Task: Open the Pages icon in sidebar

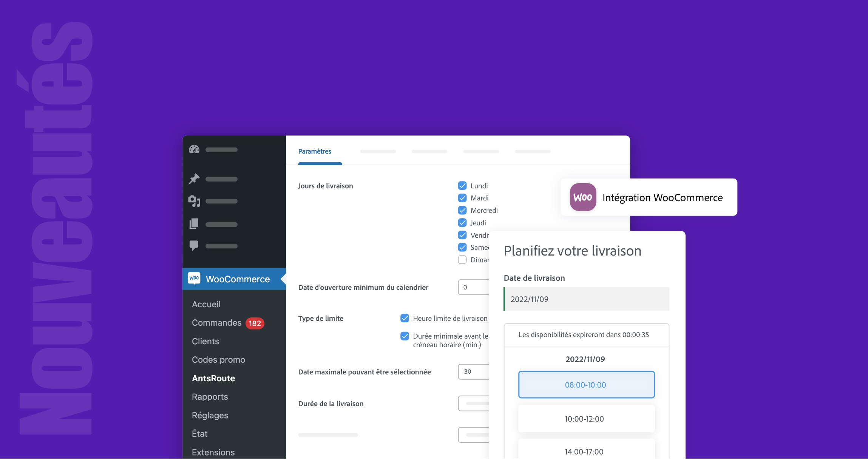Action: coord(194,224)
